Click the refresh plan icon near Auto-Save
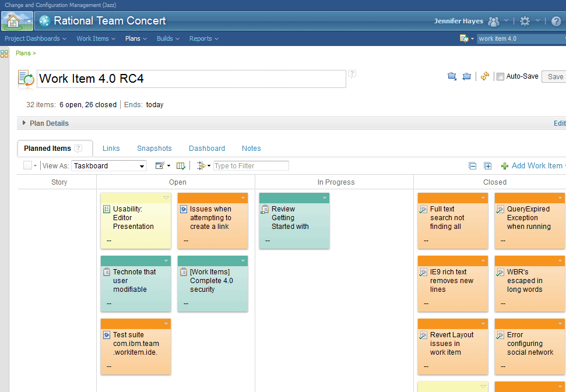 (485, 76)
